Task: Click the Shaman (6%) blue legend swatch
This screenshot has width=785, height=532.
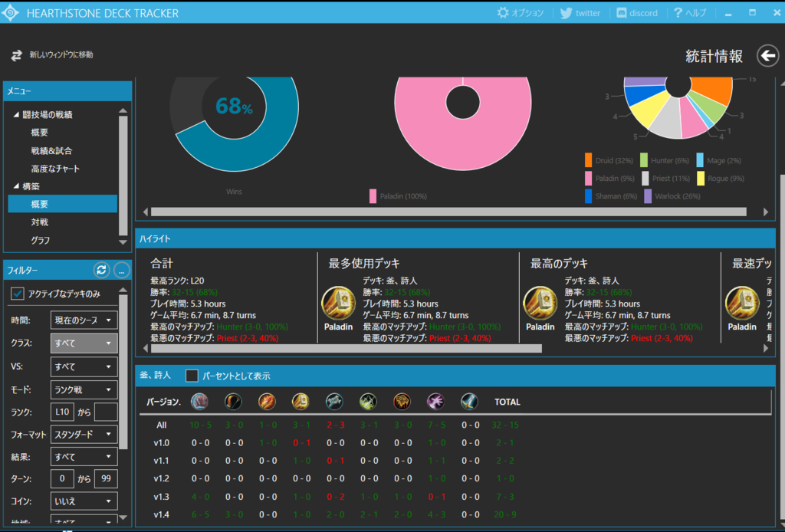Action: click(588, 196)
